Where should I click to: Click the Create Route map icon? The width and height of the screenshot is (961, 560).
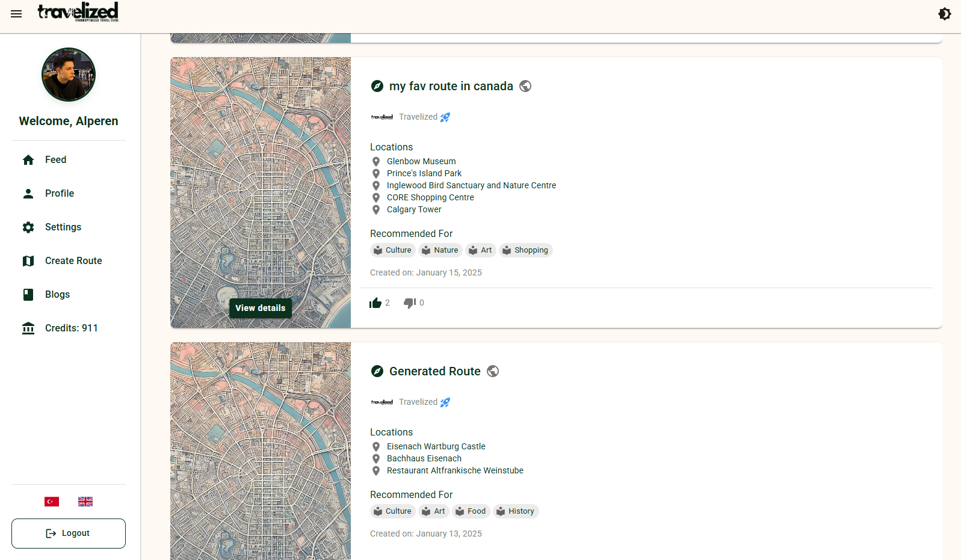coord(28,260)
